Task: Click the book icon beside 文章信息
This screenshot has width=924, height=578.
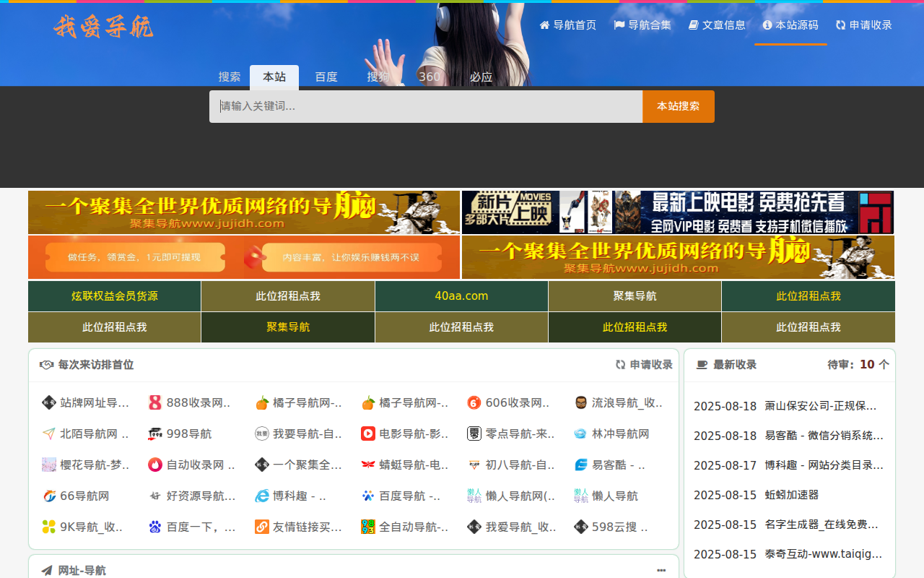Action: pos(694,25)
